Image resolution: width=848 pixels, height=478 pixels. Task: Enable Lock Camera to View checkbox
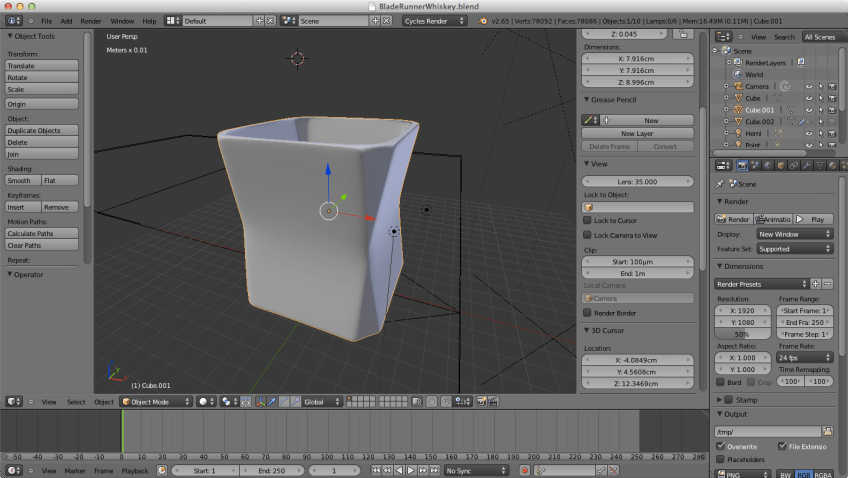pos(588,235)
